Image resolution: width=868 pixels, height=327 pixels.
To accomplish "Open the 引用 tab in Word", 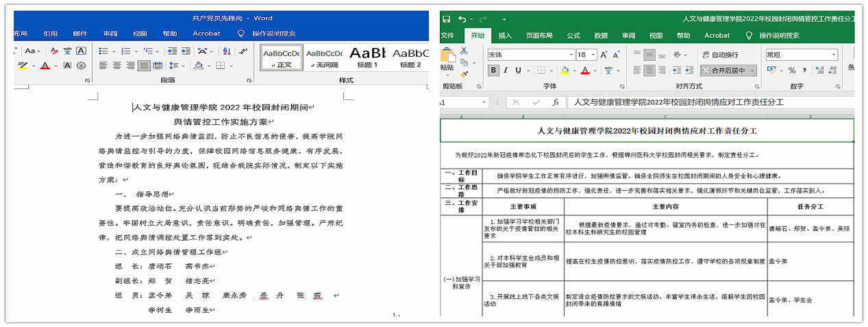I will (x=50, y=33).
